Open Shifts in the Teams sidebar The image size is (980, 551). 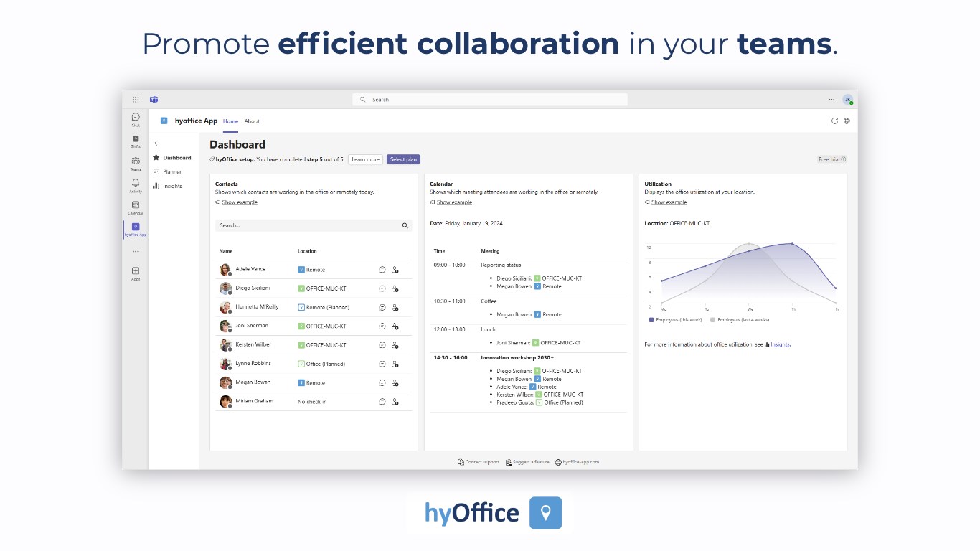click(136, 141)
